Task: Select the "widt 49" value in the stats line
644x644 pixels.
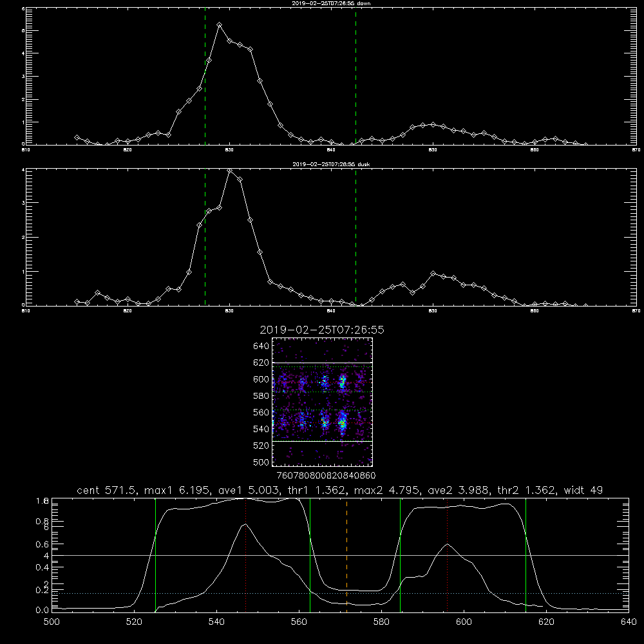Action: pyautogui.click(x=583, y=490)
